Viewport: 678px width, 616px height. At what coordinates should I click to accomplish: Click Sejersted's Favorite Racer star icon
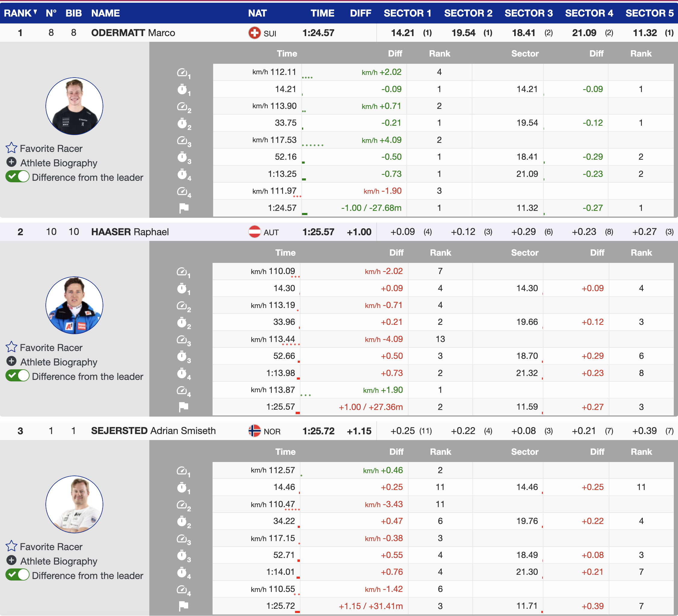(11, 546)
